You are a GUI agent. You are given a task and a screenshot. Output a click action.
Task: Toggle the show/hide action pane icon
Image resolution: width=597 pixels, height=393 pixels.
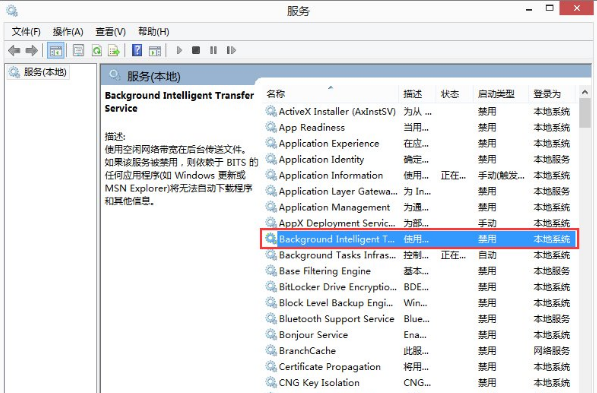155,50
